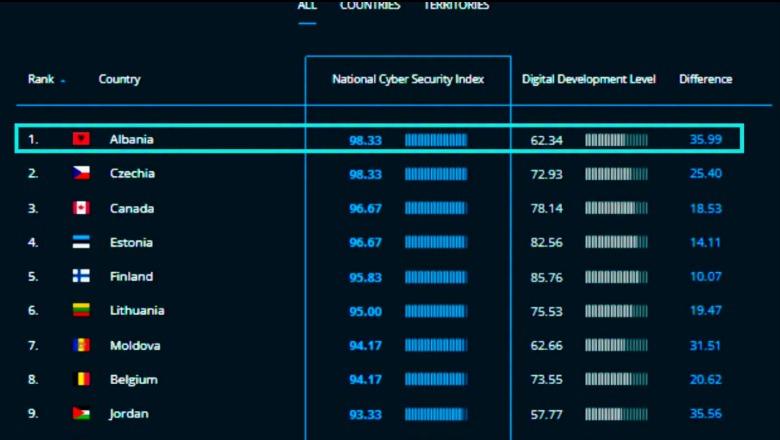Click the Czechia flag icon
The height and width of the screenshot is (440, 780).
(81, 173)
